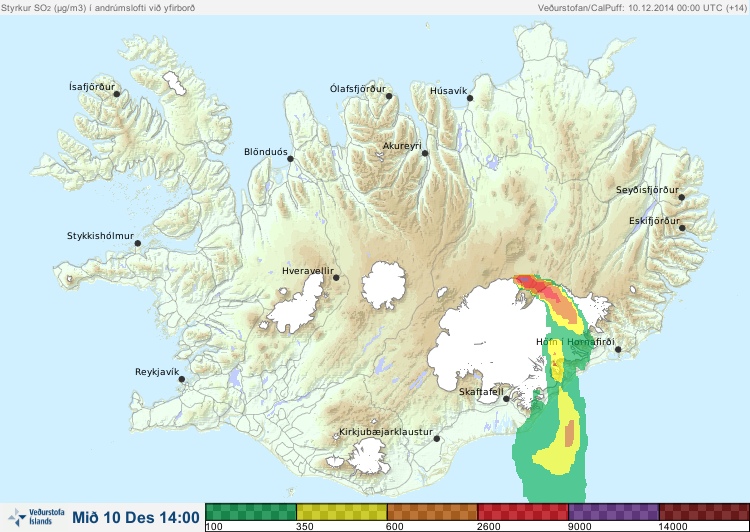Click the Stykkishólmur label text

(x=100, y=236)
